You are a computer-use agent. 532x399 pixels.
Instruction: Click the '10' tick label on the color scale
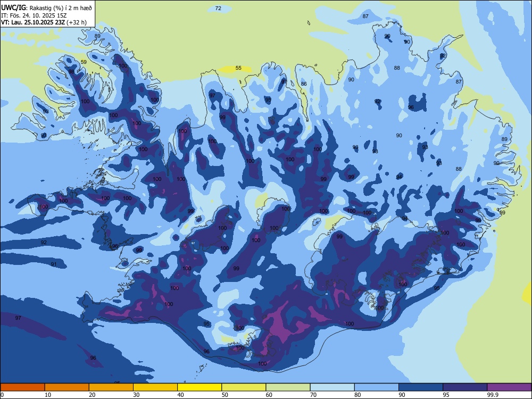(x=48, y=395)
